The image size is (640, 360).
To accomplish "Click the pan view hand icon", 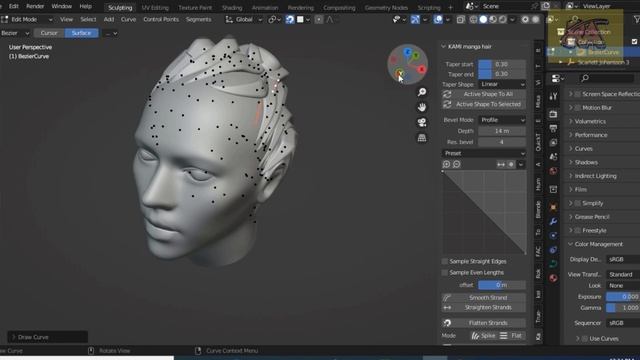I will (x=422, y=107).
